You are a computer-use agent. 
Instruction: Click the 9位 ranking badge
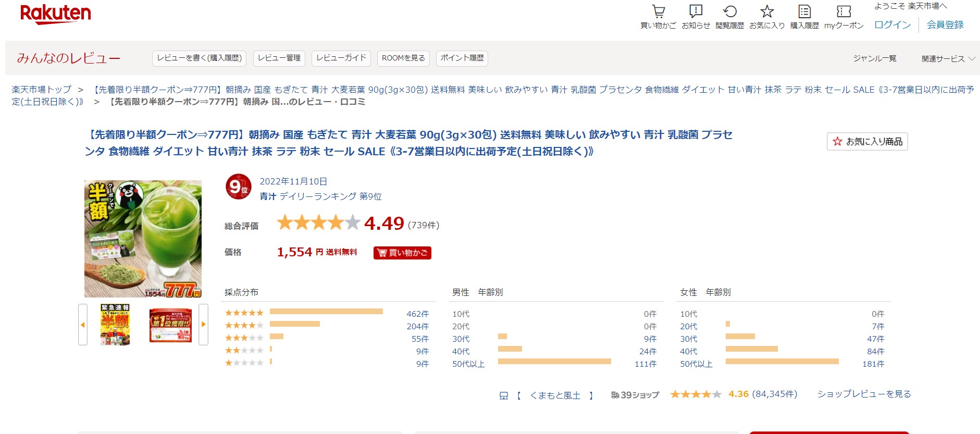238,187
